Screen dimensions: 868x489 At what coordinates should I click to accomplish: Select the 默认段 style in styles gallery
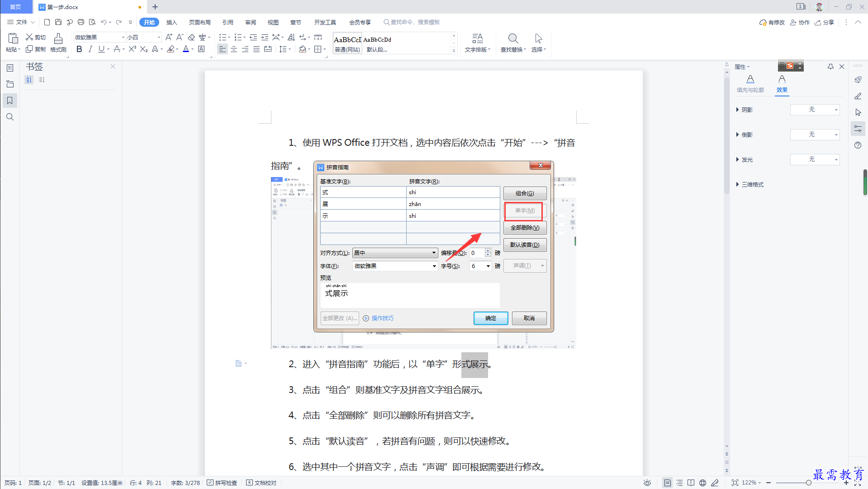tap(377, 44)
